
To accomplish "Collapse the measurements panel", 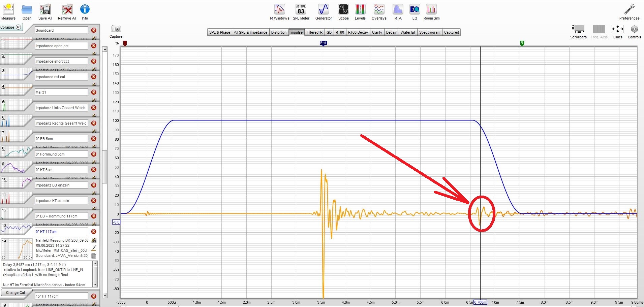I will pyautogui.click(x=11, y=27).
